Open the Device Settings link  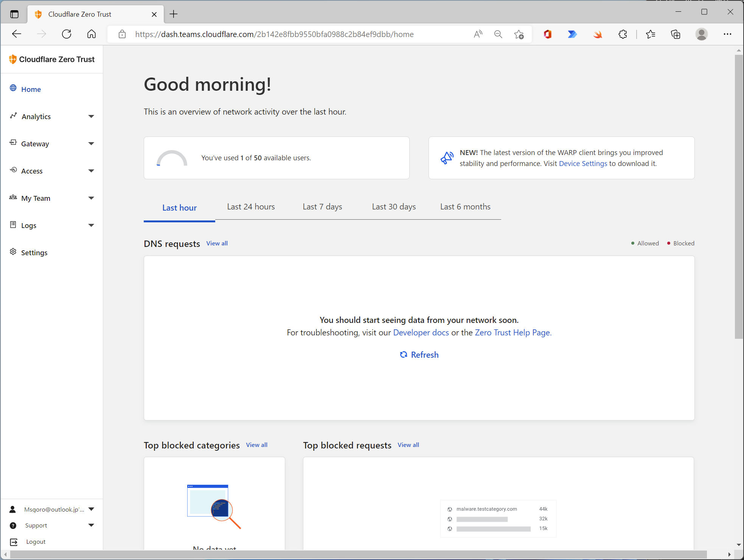(583, 163)
